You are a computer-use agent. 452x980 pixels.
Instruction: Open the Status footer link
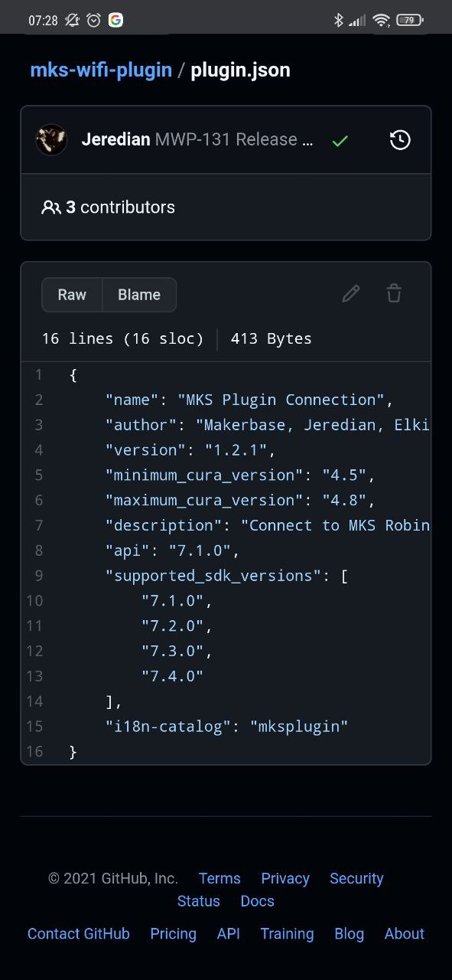click(x=199, y=901)
